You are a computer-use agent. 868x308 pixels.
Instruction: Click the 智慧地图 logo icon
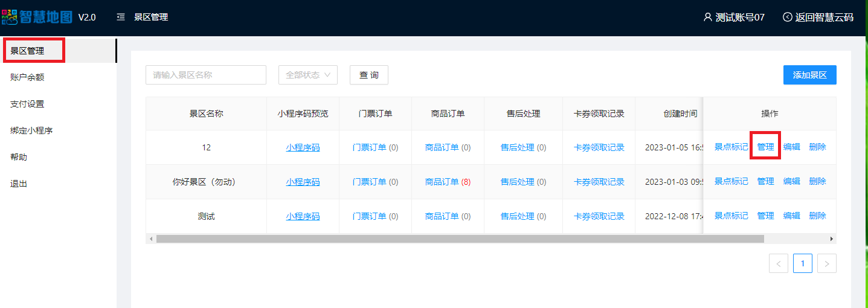(x=10, y=17)
